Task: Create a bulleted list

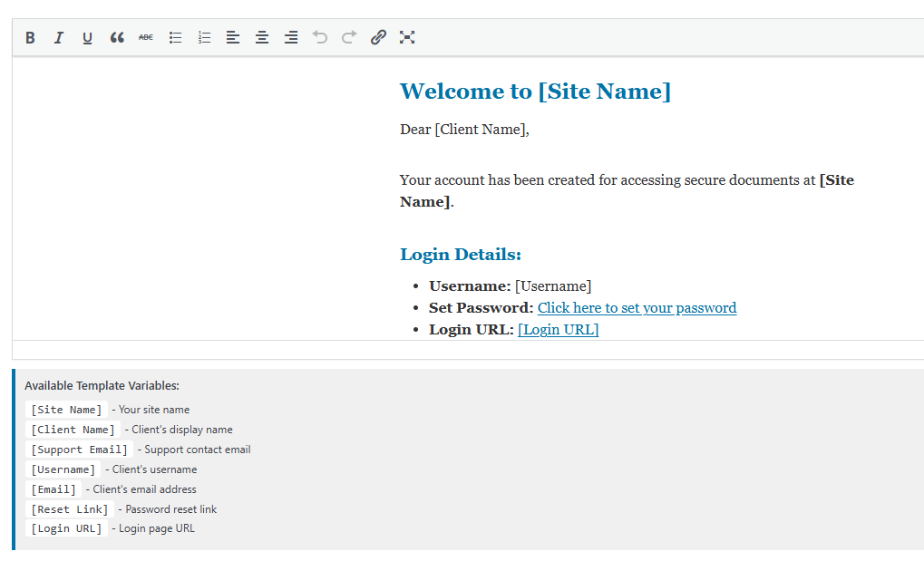Action: pyautogui.click(x=175, y=38)
